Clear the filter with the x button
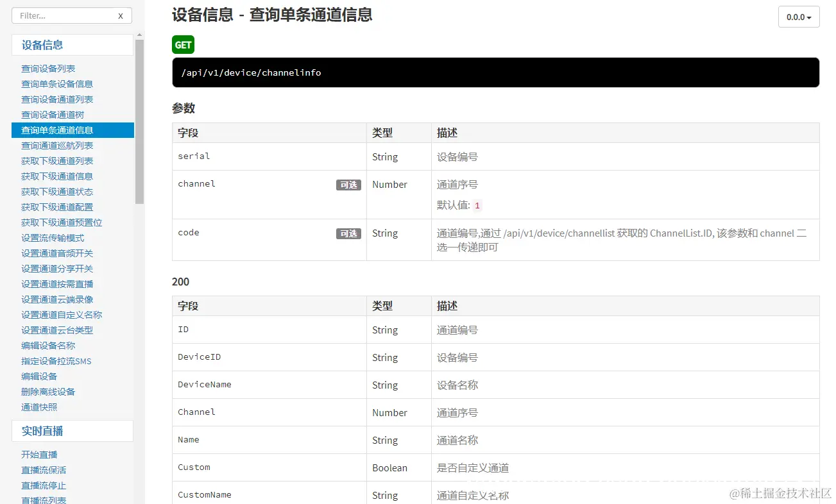 (121, 16)
